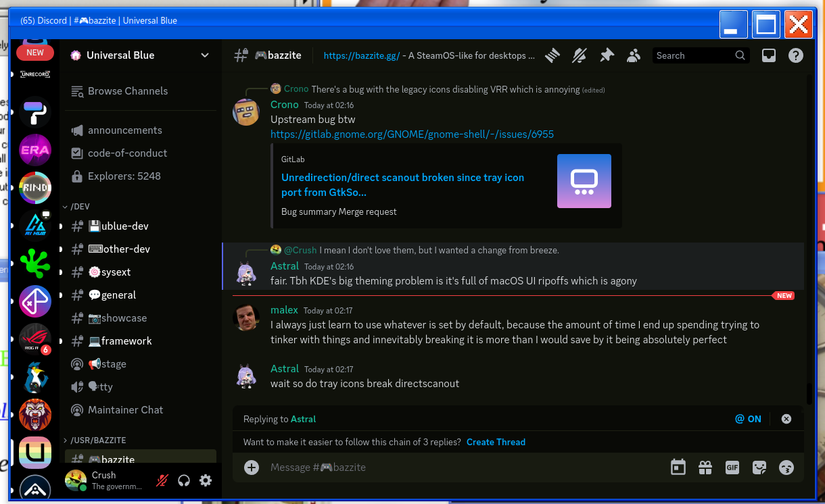
Task: Open the ublue-dev channel
Action: coord(141,226)
